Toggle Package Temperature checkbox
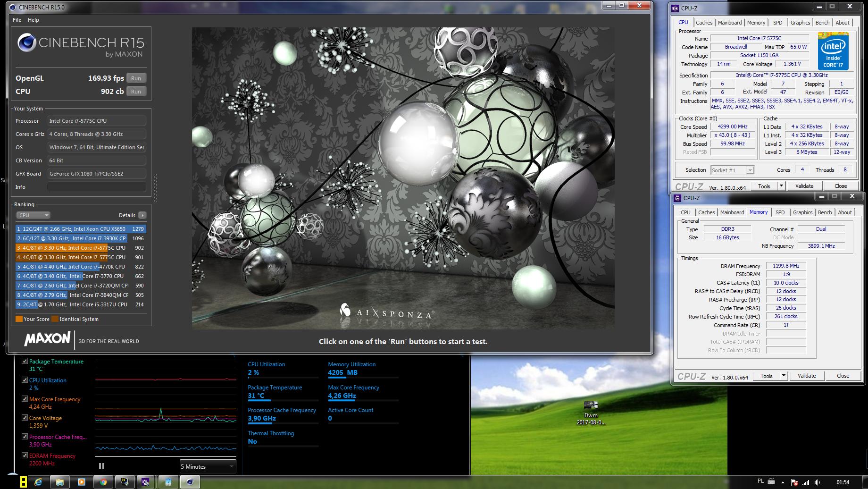This screenshot has height=489, width=868. [x=25, y=361]
